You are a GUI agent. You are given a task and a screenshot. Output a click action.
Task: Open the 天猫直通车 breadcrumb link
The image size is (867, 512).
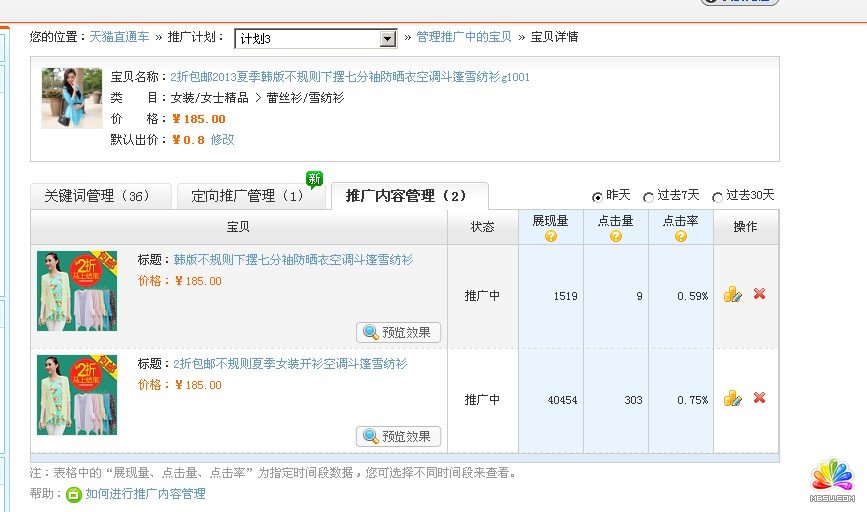click(x=119, y=37)
